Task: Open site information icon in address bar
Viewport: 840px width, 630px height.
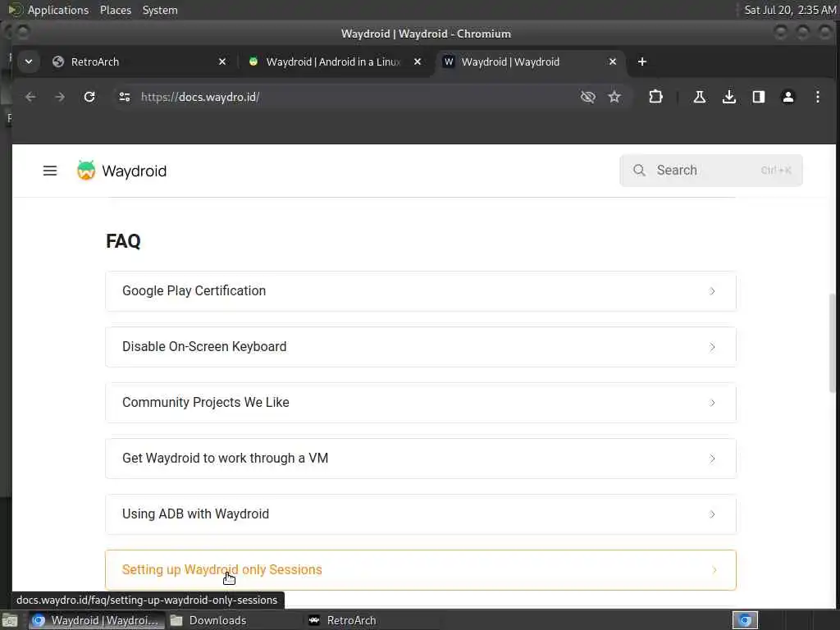Action: [125, 97]
